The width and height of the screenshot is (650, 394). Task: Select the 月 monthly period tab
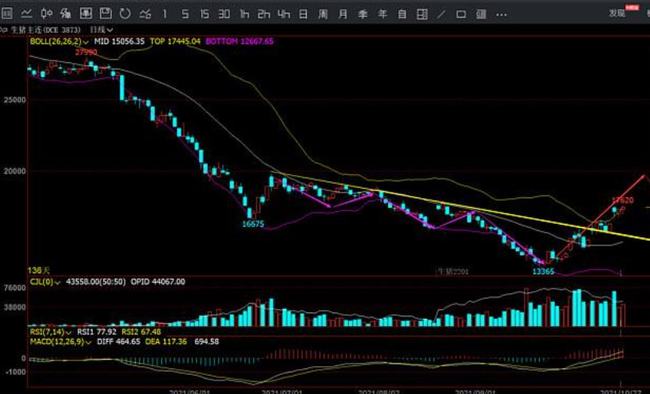pyautogui.click(x=343, y=15)
